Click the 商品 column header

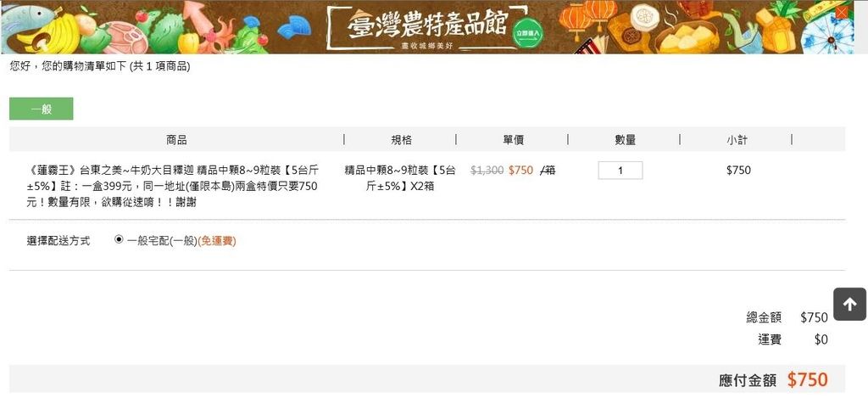point(176,140)
